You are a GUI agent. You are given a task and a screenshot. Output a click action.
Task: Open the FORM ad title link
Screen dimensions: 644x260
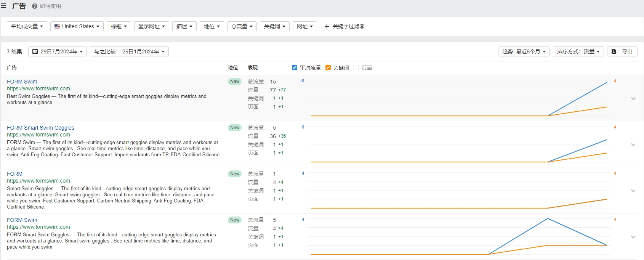pyautogui.click(x=14, y=174)
